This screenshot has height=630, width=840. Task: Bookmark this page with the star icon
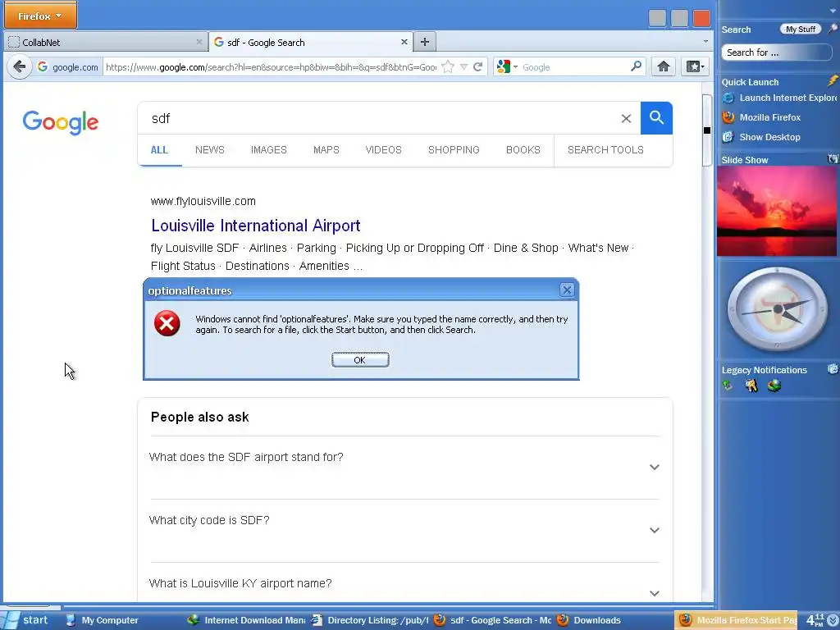click(x=449, y=67)
